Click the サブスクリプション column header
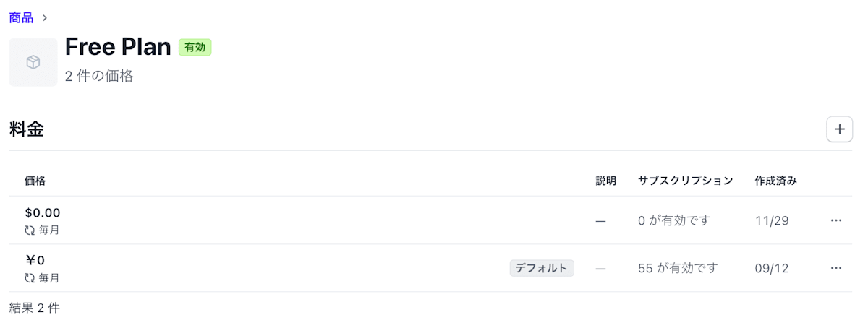The width and height of the screenshot is (868, 328). [685, 181]
